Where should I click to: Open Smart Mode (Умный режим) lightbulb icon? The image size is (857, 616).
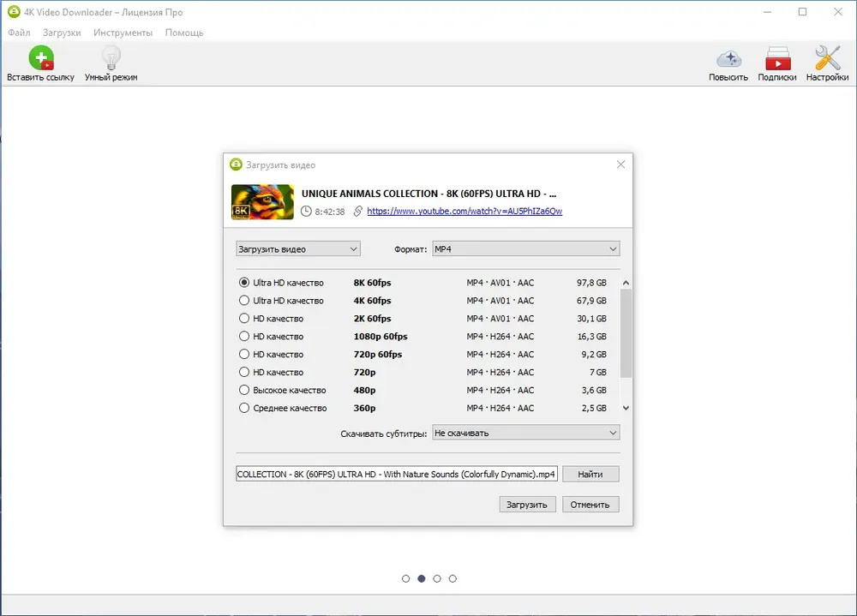pyautogui.click(x=111, y=59)
